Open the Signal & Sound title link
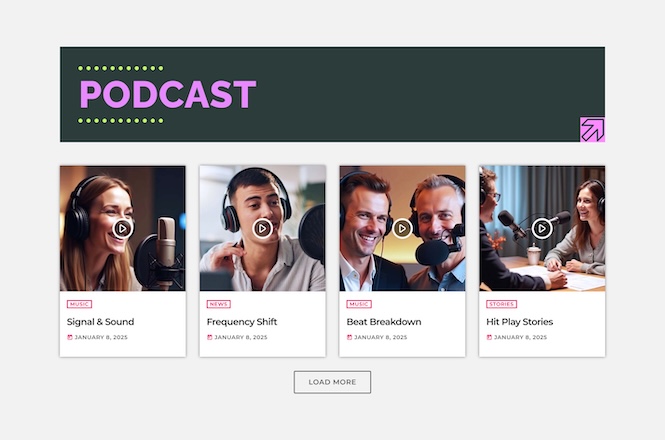665x440 pixels. 100,322
